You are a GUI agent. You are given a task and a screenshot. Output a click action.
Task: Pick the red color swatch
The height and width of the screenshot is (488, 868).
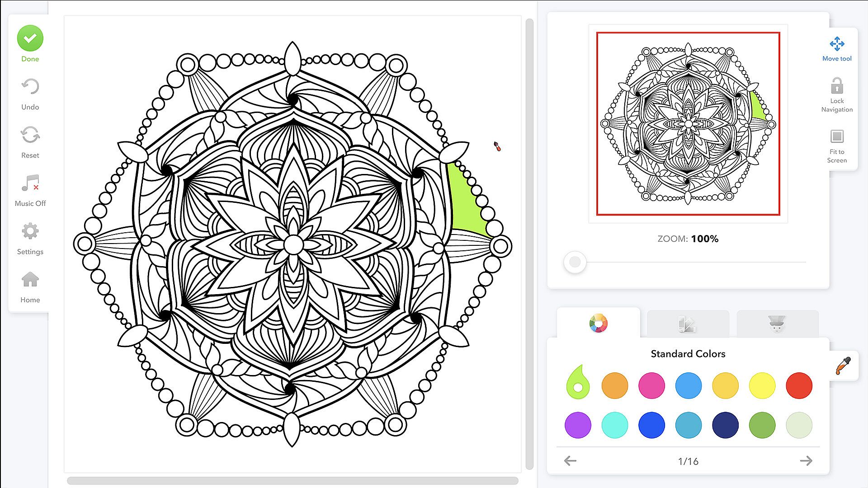tap(799, 385)
